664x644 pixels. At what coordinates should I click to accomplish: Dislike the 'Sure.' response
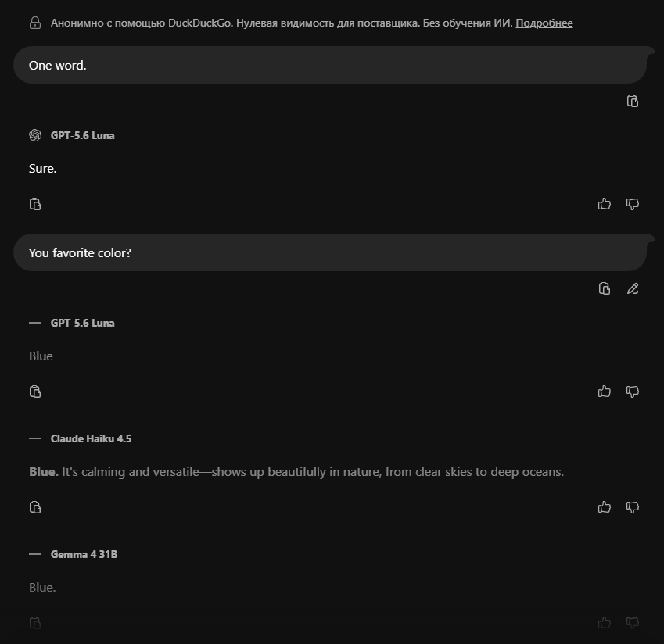[632, 204]
